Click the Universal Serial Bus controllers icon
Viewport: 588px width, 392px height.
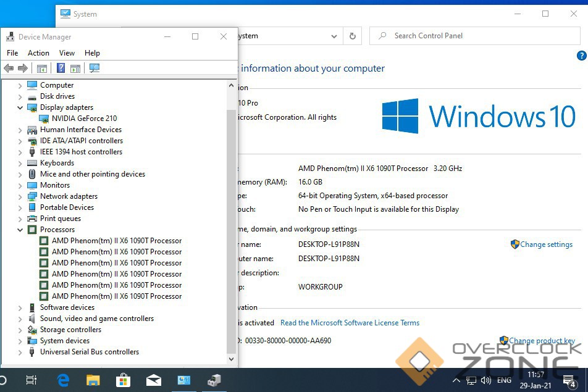tap(32, 352)
